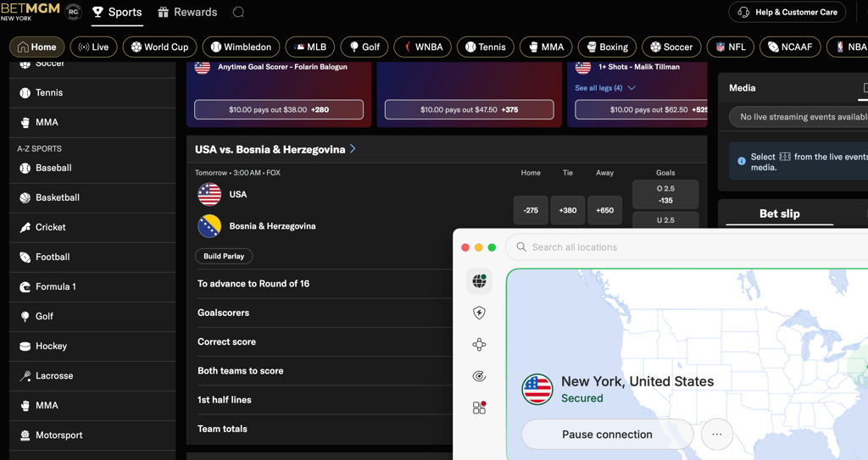This screenshot has height=460, width=868.
Task: Open USA vs. Bosnia & Herzegovina event chevron
Action: pos(353,149)
